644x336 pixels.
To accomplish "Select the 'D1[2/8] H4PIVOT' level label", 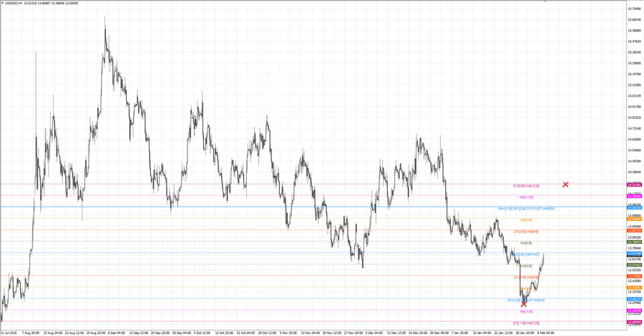I will point(527,255).
